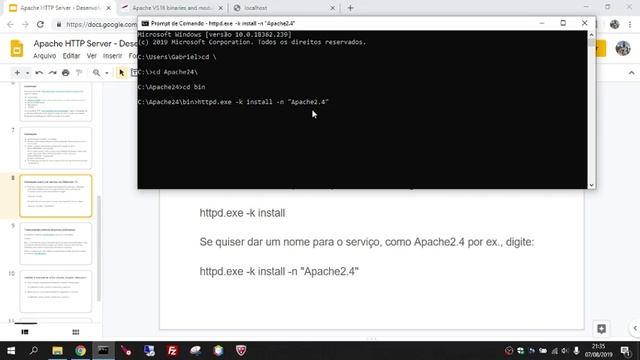This screenshot has height=360, width=640.
Task: Expand the side panel arrow
Action: pyautogui.click(x=635, y=328)
